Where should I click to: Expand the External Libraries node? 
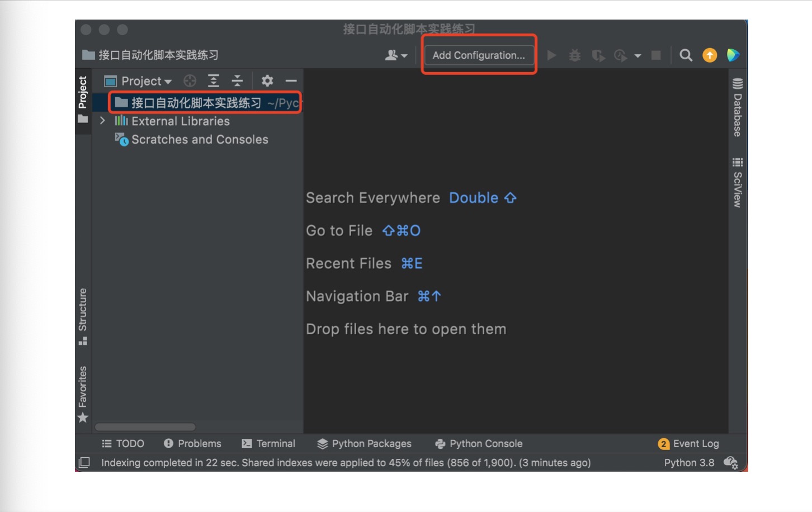[102, 121]
